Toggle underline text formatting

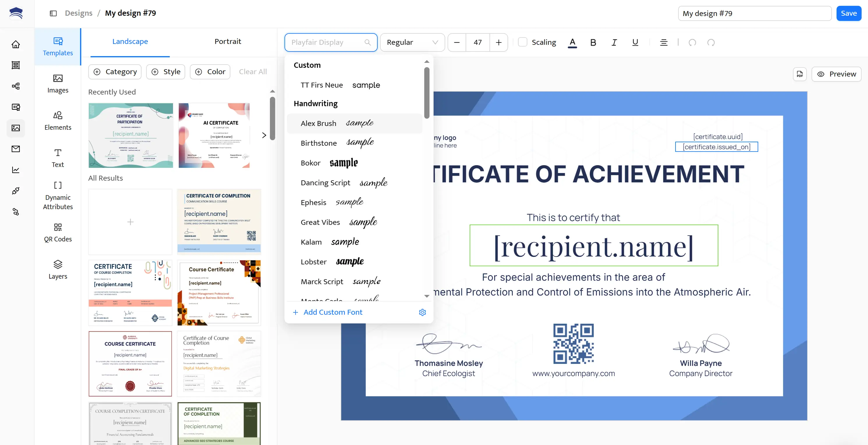point(635,42)
